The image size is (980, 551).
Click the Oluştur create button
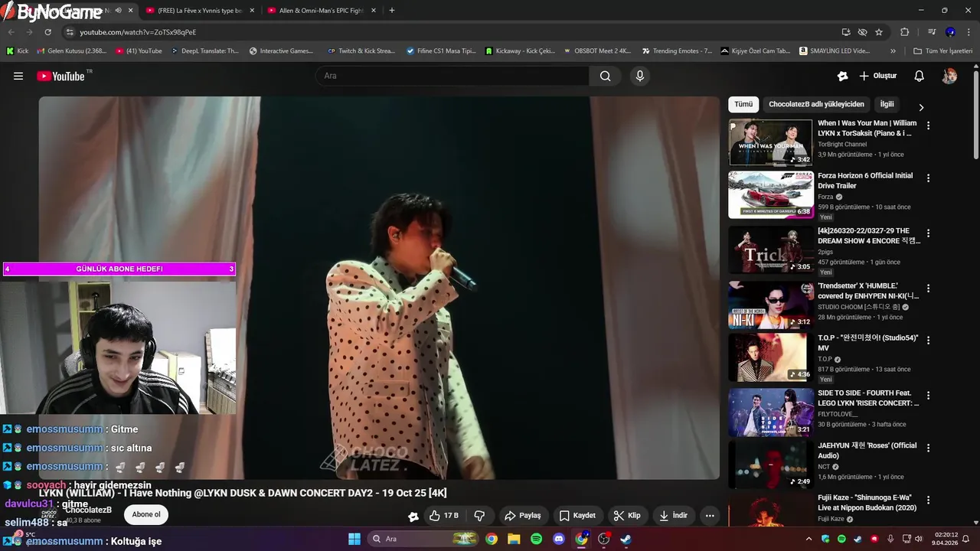877,76
